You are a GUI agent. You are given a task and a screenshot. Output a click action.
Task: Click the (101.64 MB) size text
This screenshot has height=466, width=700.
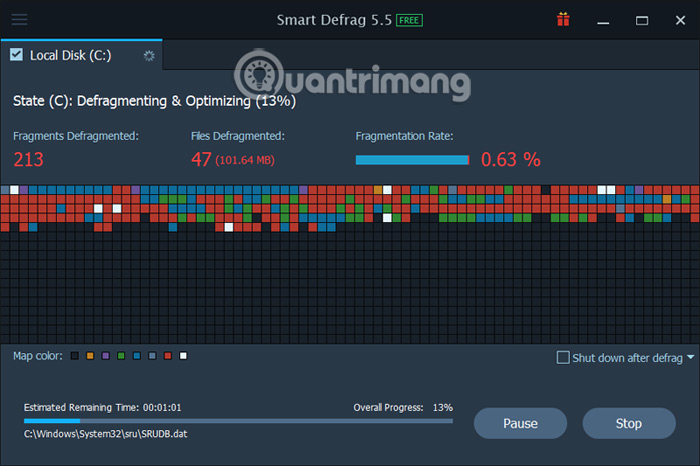[245, 160]
